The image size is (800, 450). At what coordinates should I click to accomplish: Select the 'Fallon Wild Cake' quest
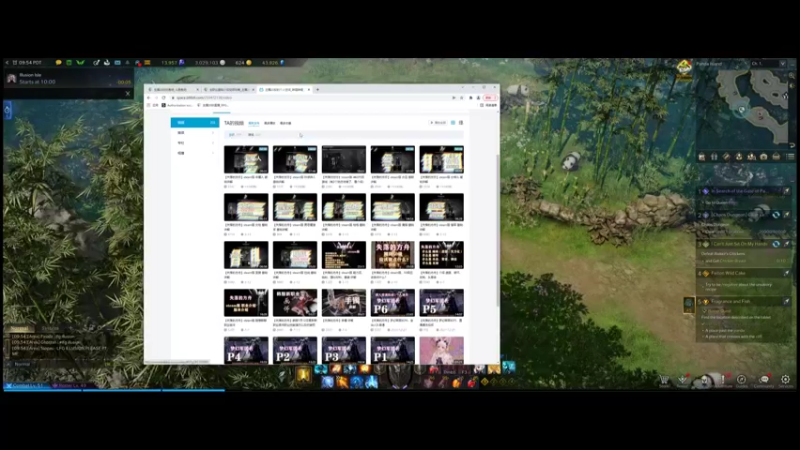pos(728,273)
